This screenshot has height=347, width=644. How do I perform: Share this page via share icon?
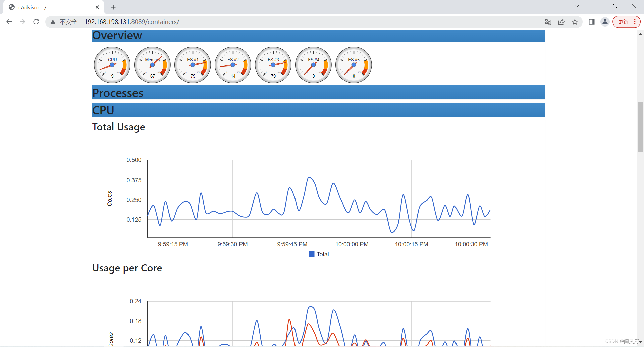[561, 22]
